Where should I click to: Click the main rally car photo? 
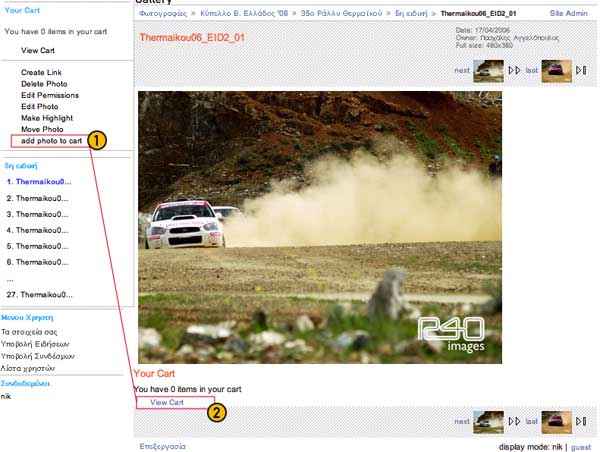point(319,227)
